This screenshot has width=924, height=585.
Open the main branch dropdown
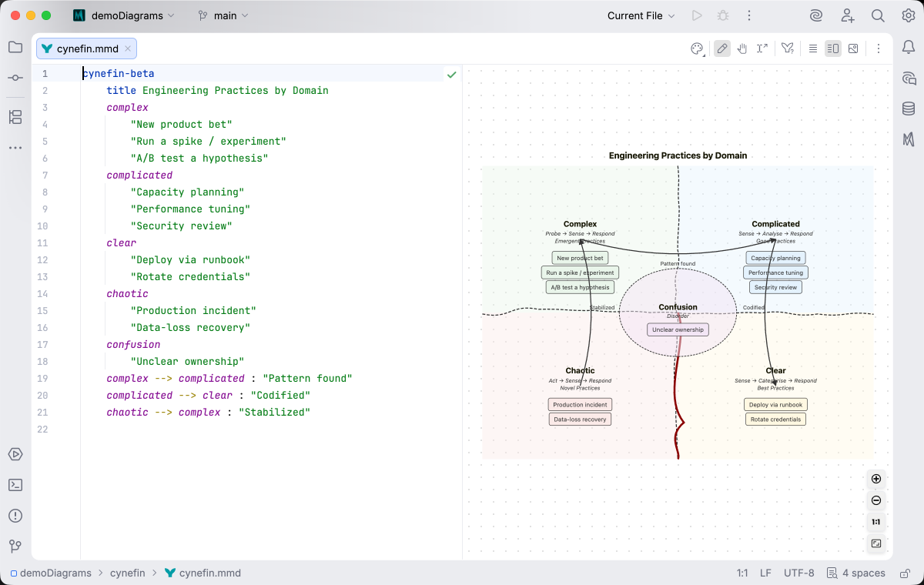pyautogui.click(x=223, y=15)
